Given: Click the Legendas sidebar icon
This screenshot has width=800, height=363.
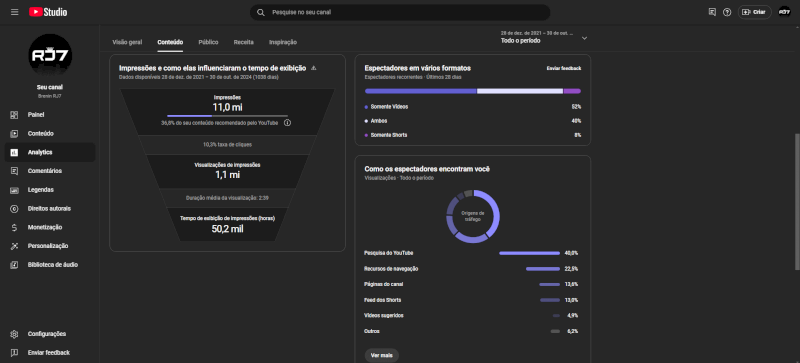Looking at the screenshot, I should click(x=14, y=190).
